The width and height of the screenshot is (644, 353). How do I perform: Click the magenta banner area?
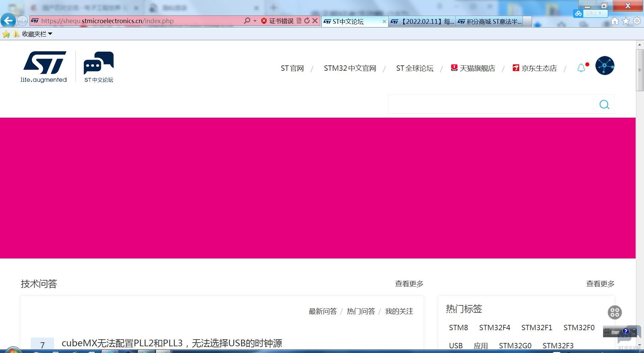coord(318,188)
